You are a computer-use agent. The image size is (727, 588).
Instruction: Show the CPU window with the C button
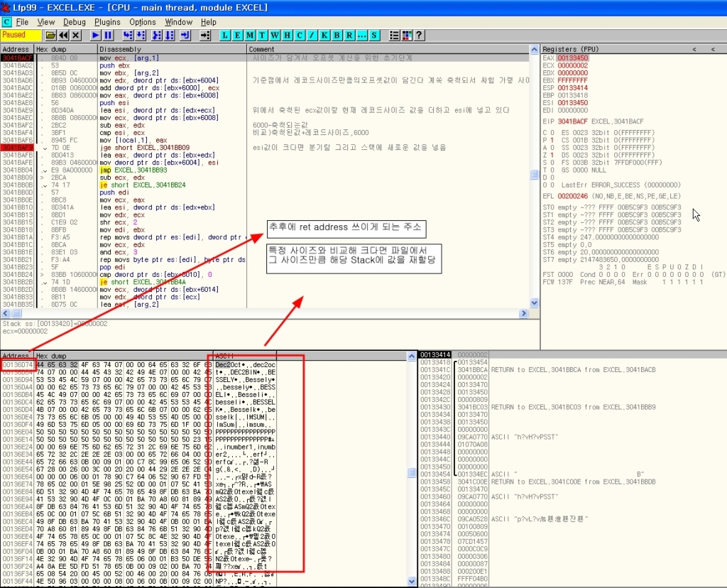300,36
